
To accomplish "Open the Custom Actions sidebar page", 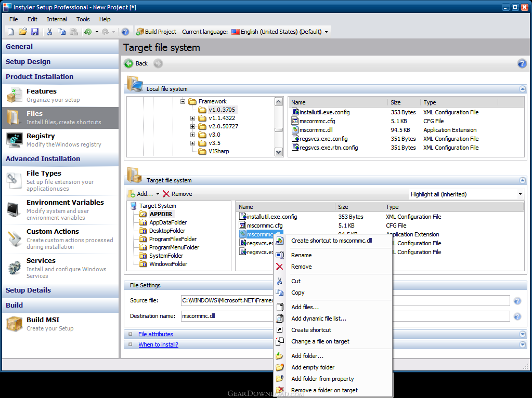I will 60,239.
